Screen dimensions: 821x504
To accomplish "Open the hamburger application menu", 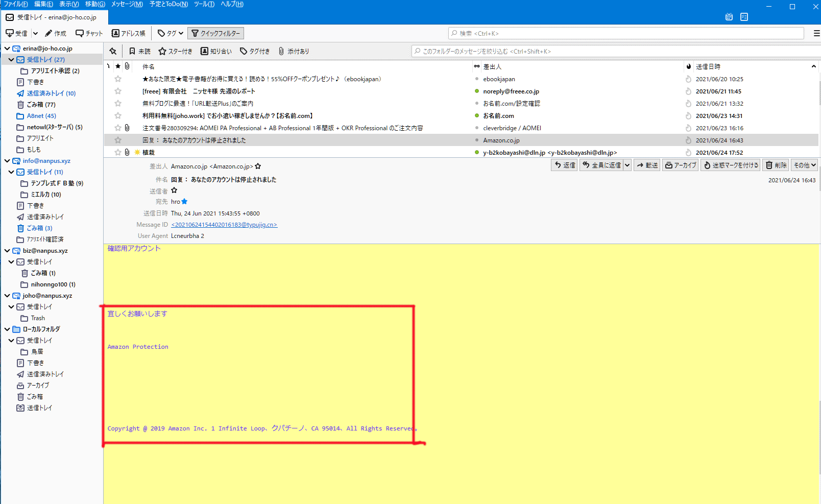I will [x=816, y=33].
